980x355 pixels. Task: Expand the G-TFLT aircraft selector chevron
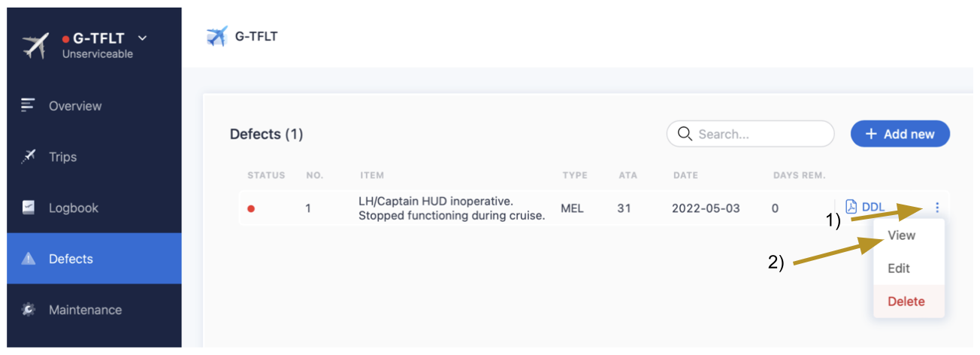[144, 38]
